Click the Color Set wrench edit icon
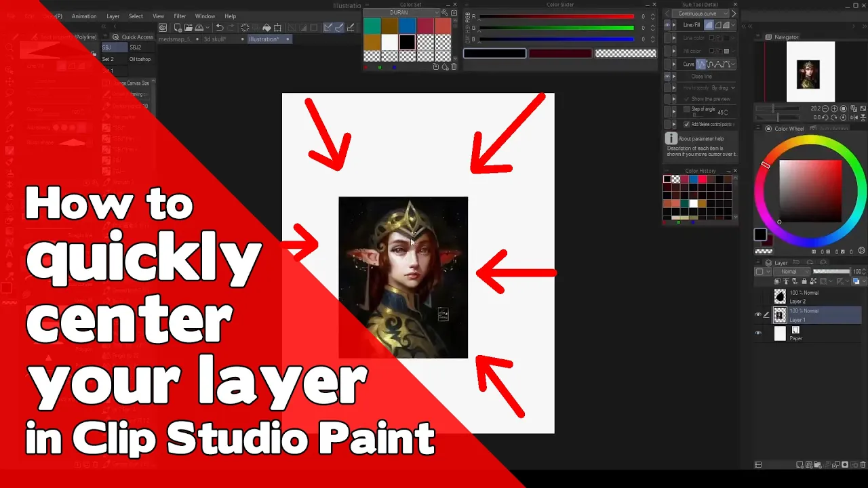 (x=445, y=13)
